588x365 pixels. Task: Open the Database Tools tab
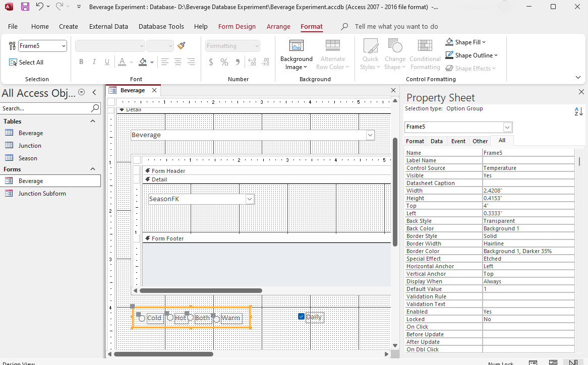[161, 26]
